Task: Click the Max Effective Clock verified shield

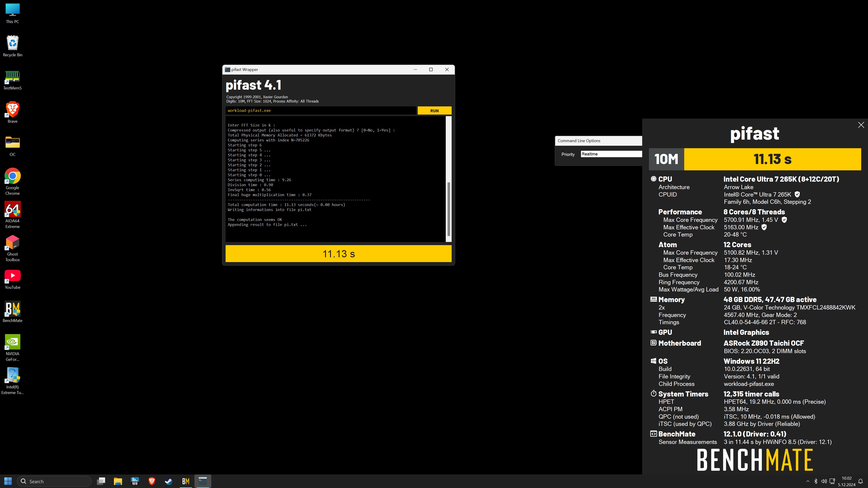Action: point(764,227)
